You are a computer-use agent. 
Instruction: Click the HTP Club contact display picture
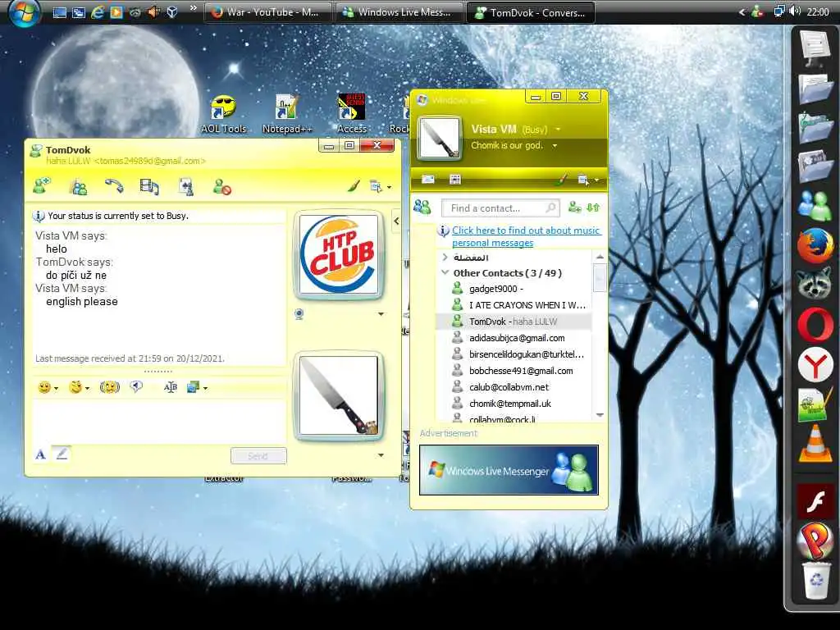coord(339,254)
